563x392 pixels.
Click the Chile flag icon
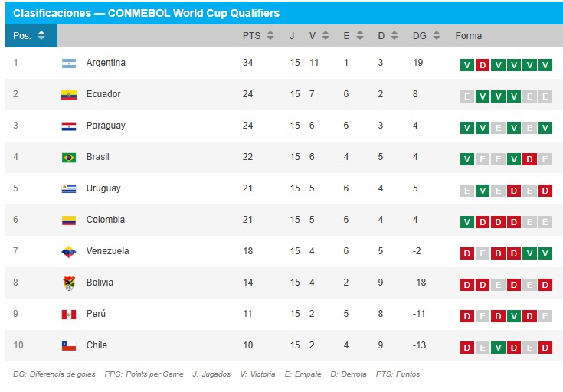(69, 346)
